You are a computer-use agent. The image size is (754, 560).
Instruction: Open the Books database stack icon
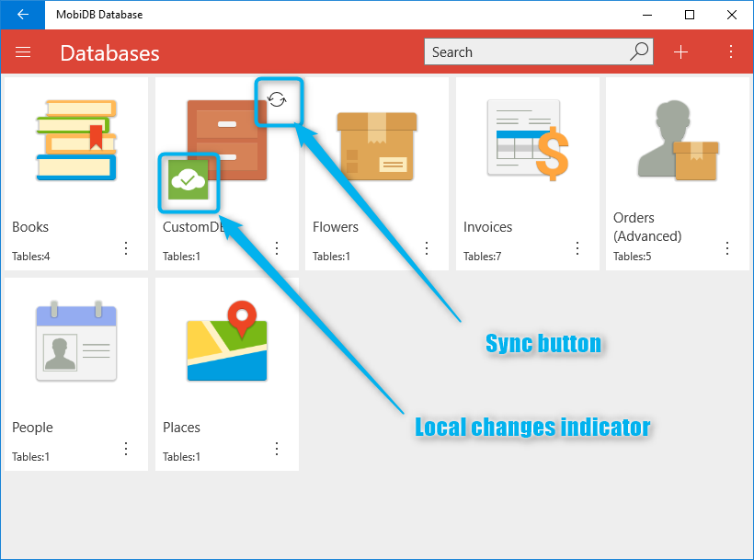click(76, 140)
